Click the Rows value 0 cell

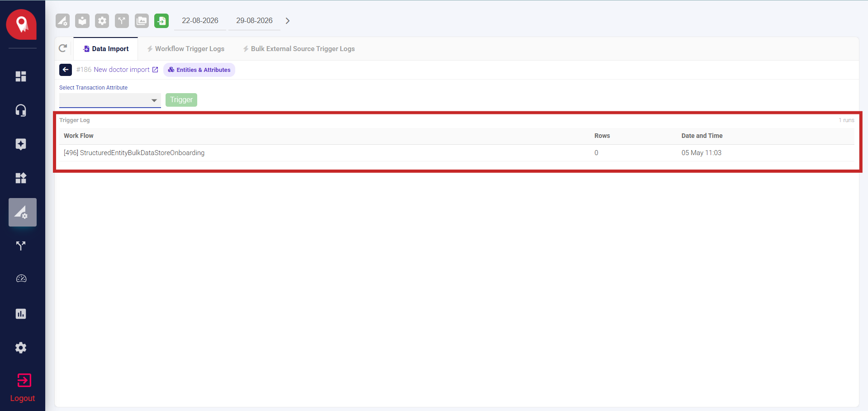click(x=596, y=153)
